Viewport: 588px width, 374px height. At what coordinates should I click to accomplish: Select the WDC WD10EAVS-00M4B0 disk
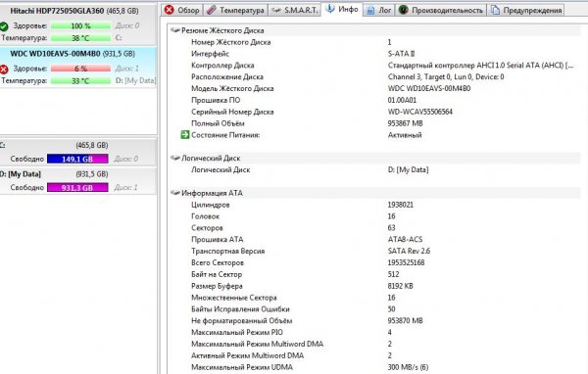click(78, 68)
